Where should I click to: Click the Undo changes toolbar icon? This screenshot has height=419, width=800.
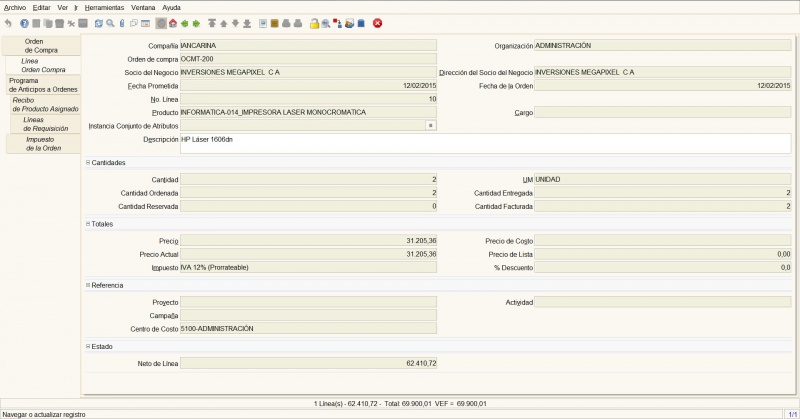pos(8,23)
